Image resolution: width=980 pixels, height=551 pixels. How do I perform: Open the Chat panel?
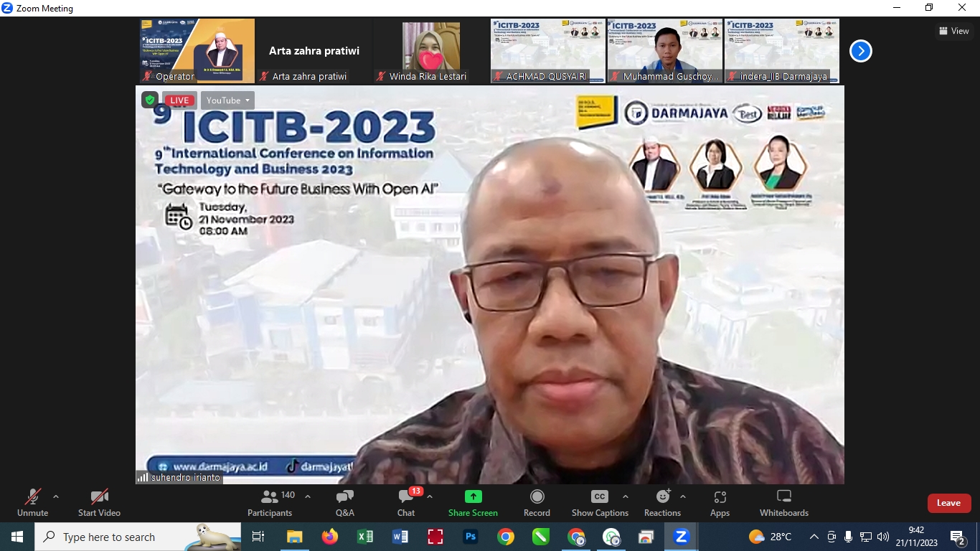click(406, 502)
